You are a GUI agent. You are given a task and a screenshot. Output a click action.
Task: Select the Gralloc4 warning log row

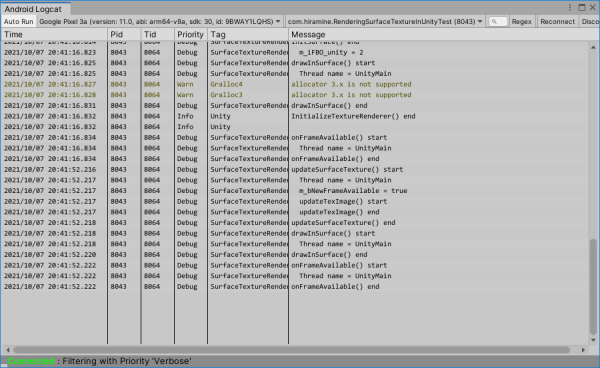[295, 84]
